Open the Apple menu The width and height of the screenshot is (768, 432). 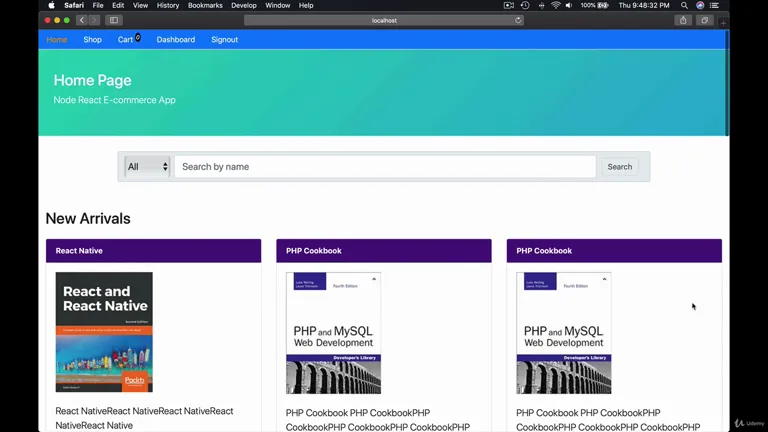pyautogui.click(x=51, y=5)
